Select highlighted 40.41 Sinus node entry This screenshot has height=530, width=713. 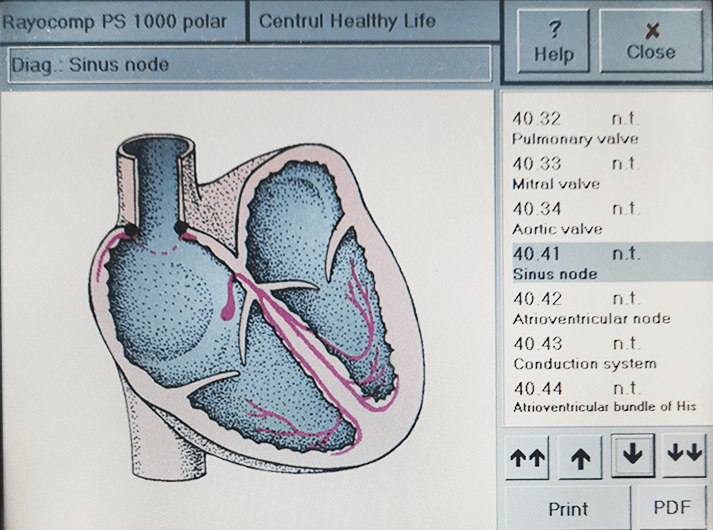pos(612,263)
